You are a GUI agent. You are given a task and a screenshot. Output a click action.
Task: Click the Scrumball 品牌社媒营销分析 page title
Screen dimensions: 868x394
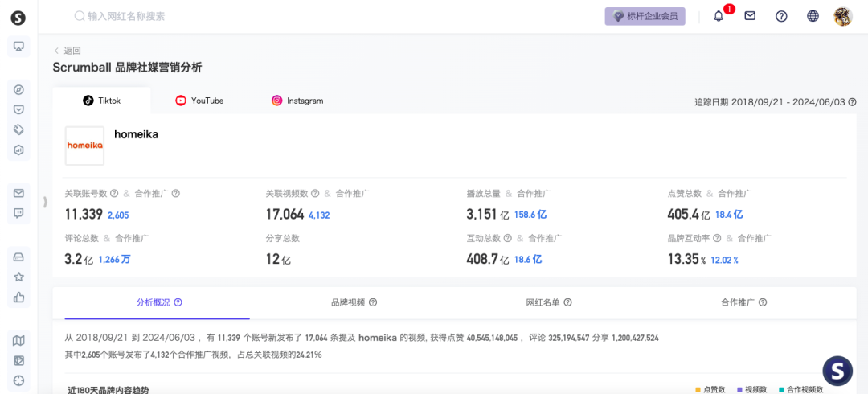pyautogui.click(x=127, y=68)
